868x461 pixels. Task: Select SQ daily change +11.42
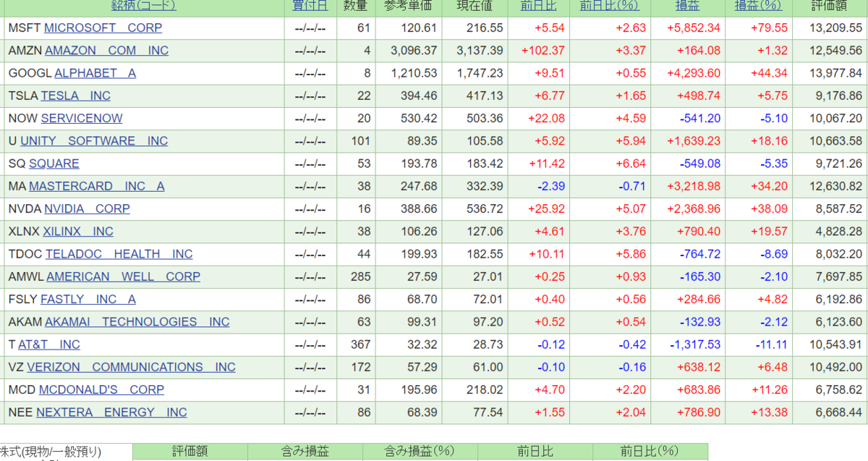[x=547, y=164]
